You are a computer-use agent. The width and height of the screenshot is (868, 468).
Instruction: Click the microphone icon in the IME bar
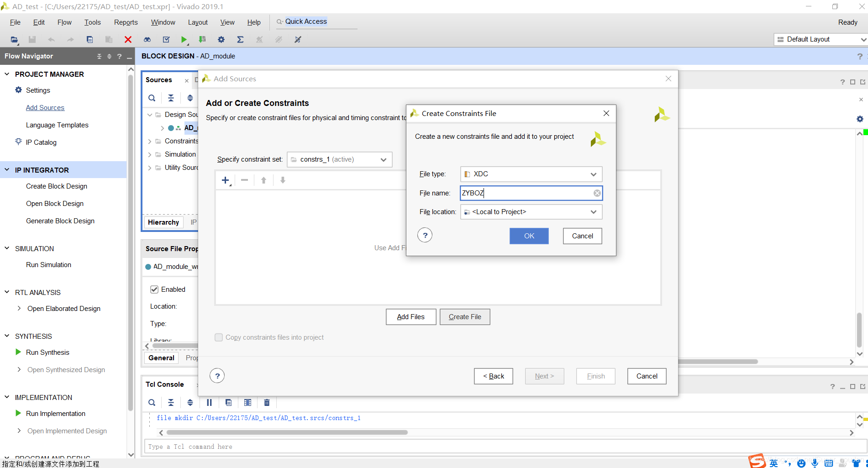[815, 463]
